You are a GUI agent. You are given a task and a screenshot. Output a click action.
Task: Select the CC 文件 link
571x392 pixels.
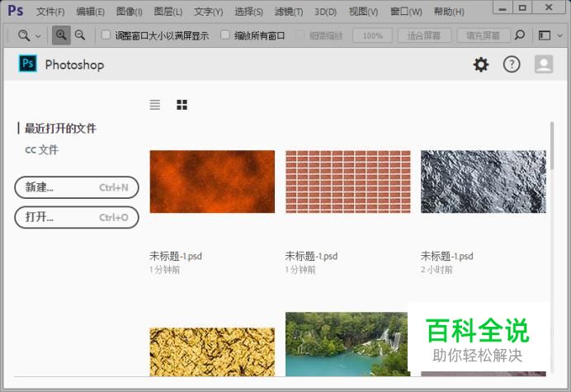coord(41,150)
